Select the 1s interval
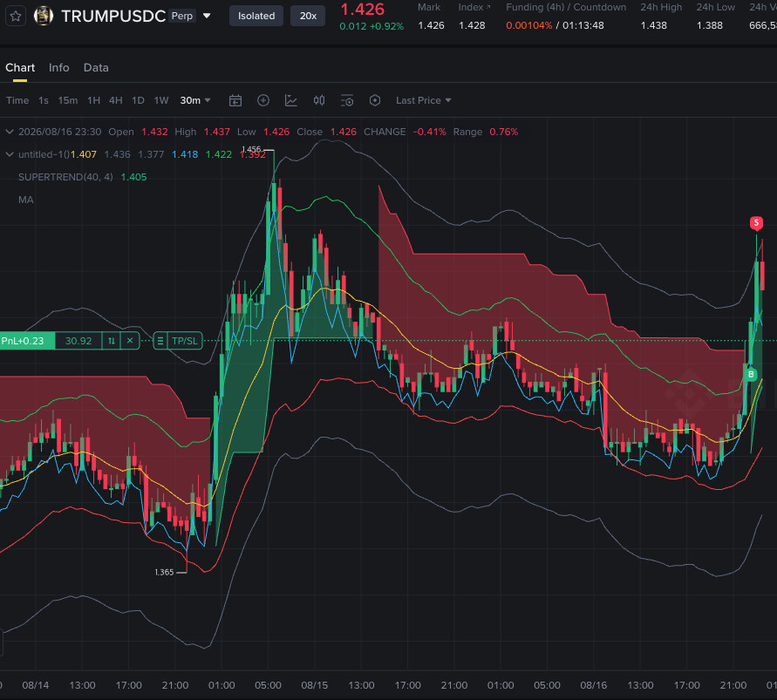Image resolution: width=777 pixels, height=700 pixels. [44, 100]
